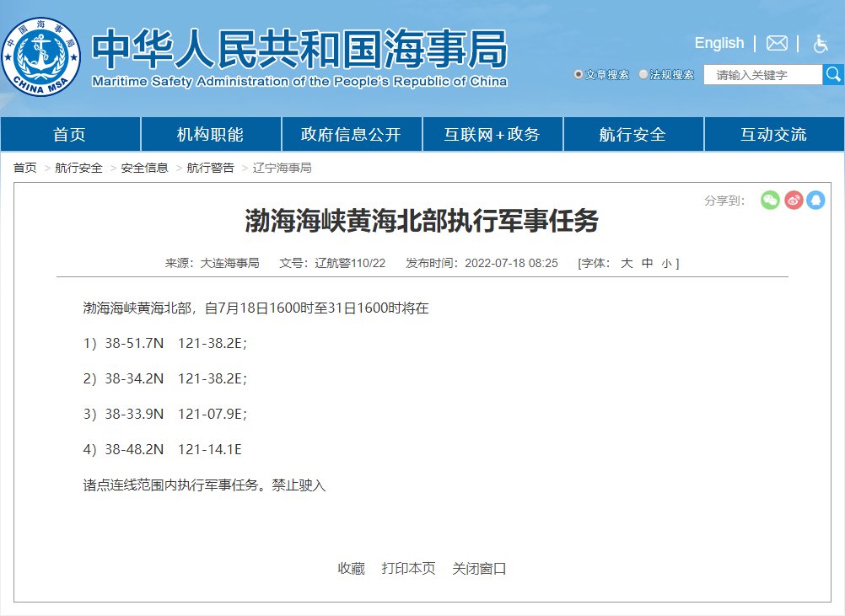Screen dimensions: 845x616
Task: Open the email envelope icon
Action: point(777,43)
